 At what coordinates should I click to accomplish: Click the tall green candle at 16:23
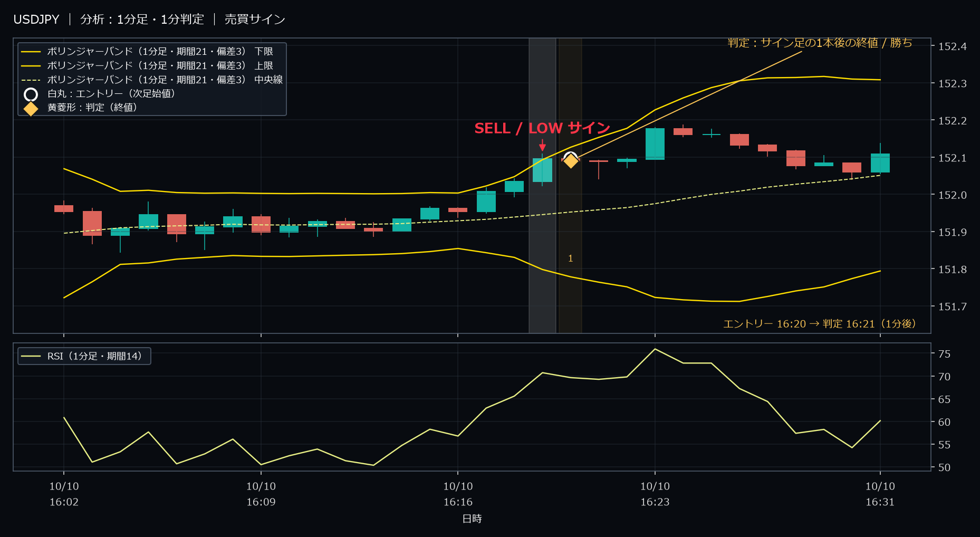pyautogui.click(x=655, y=143)
